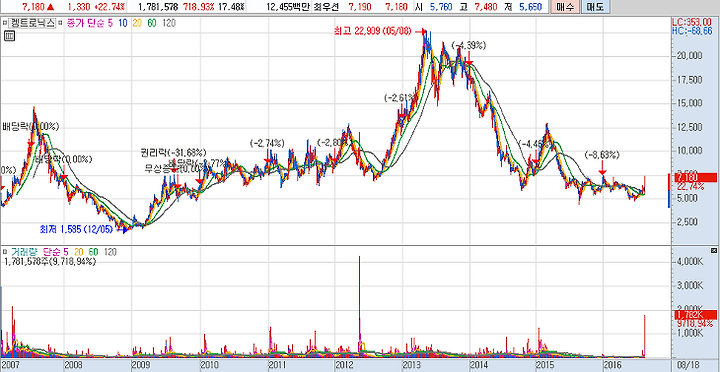Click the opening price 5,760
Viewport: 720px width, 372px height.
pos(440,6)
